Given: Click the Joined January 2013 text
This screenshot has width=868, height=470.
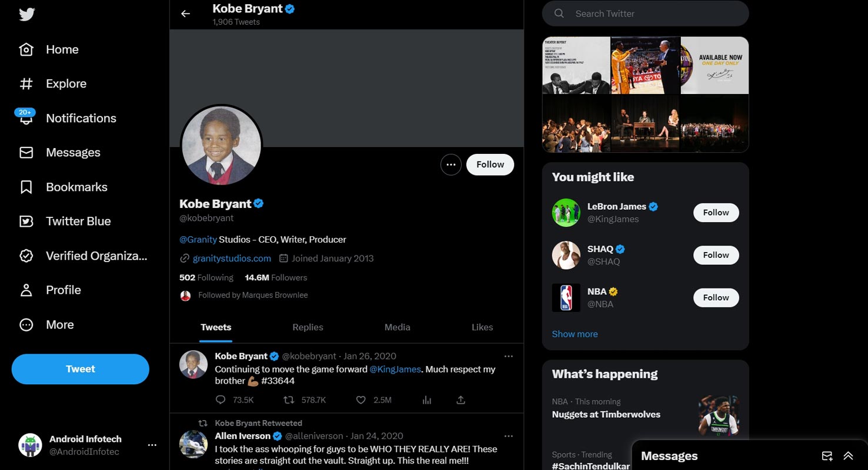Looking at the screenshot, I should click(x=332, y=258).
